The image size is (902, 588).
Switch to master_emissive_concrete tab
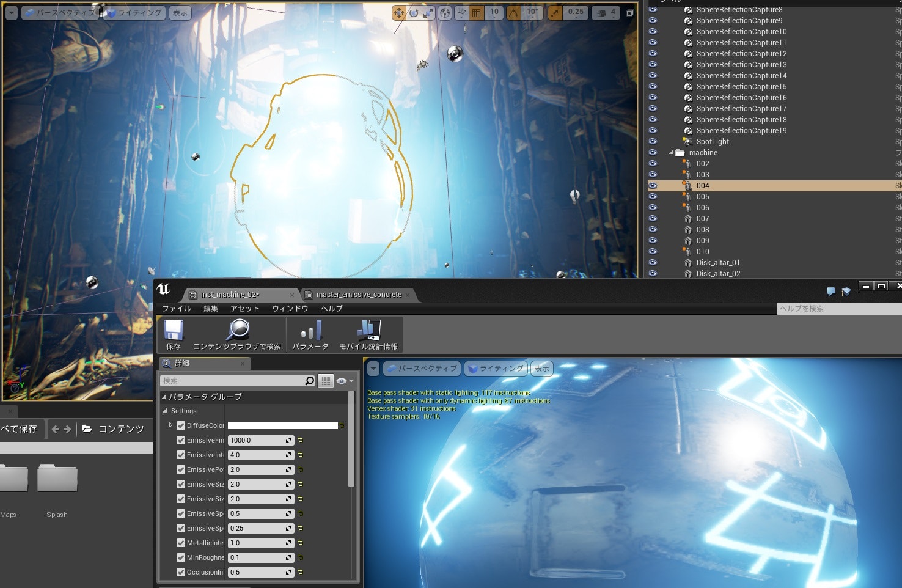click(x=359, y=295)
